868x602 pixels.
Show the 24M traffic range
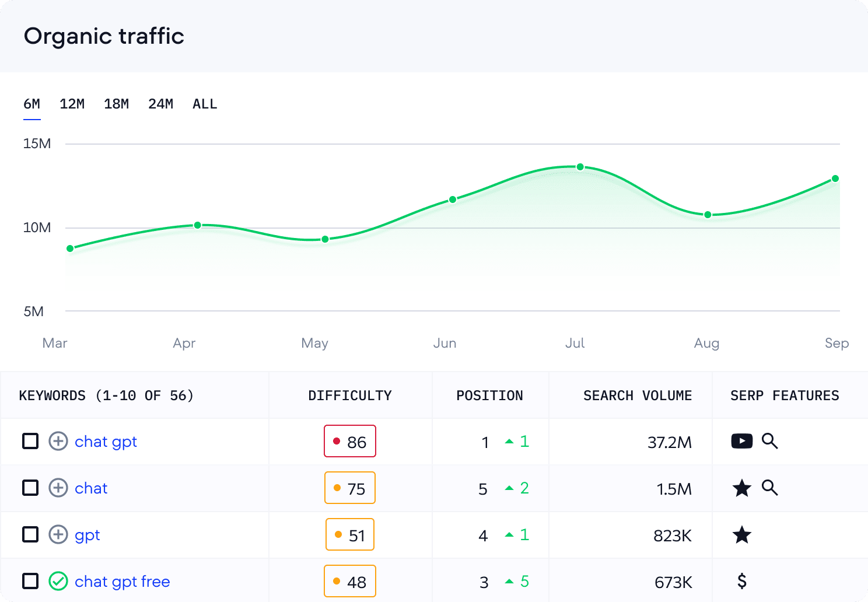click(x=160, y=104)
